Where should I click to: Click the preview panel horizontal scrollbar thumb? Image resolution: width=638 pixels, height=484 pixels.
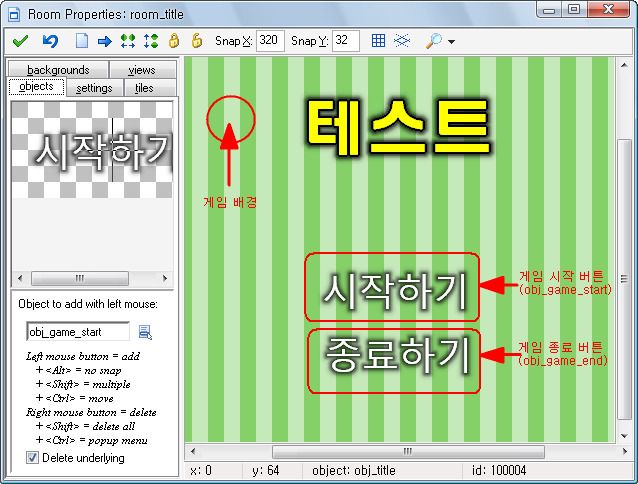click(x=80, y=278)
